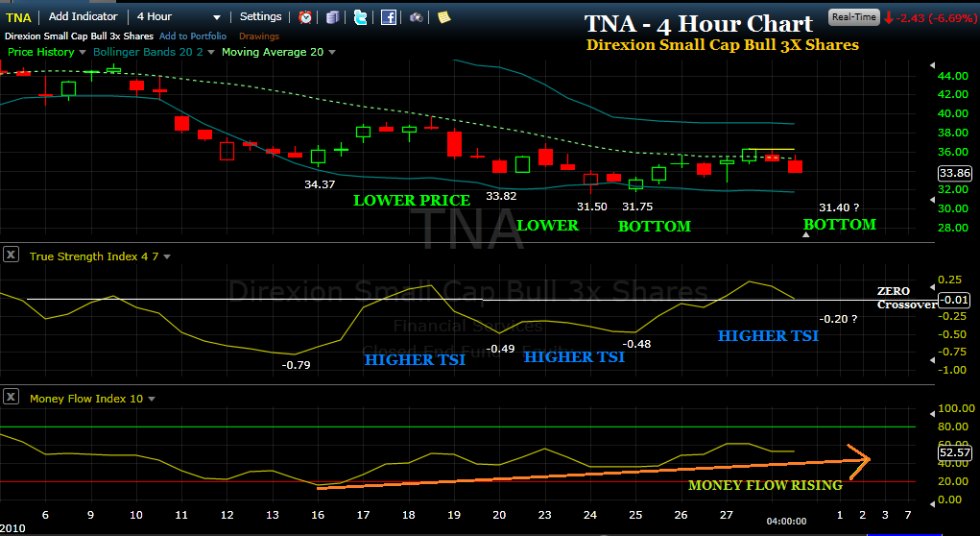Close the True Strength Index panel
This screenshot has height=536, width=980.
tap(11, 255)
